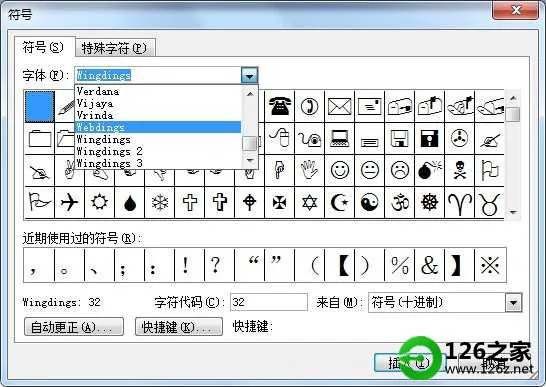Image resolution: width=546 pixels, height=387 pixels.
Task: Pick the recently used 【 bracket
Action: pos(340,265)
